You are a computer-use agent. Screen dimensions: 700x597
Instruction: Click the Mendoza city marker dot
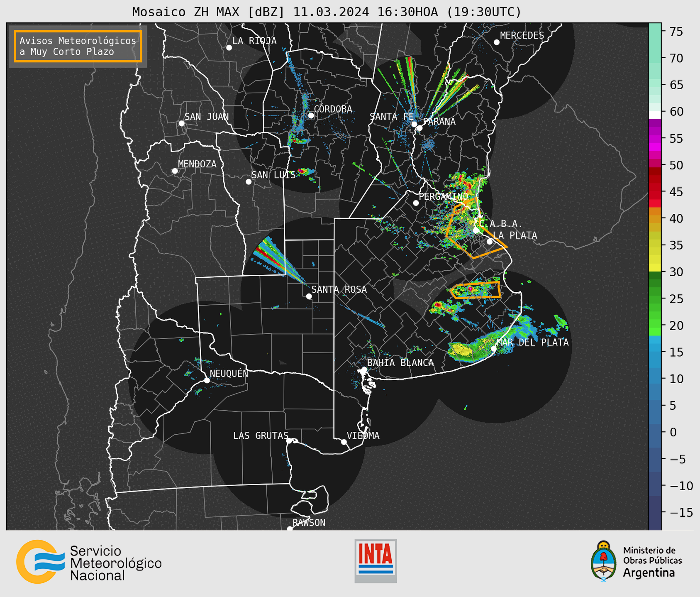coord(175,171)
